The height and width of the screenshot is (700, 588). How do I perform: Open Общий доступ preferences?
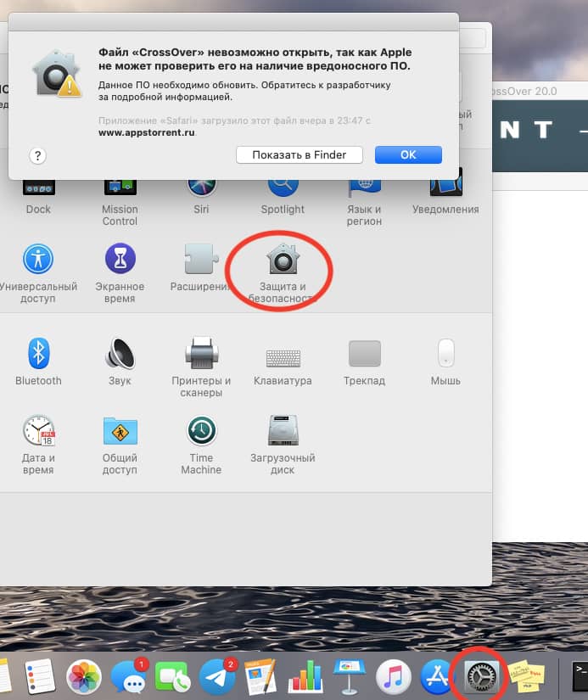pyautogui.click(x=120, y=445)
